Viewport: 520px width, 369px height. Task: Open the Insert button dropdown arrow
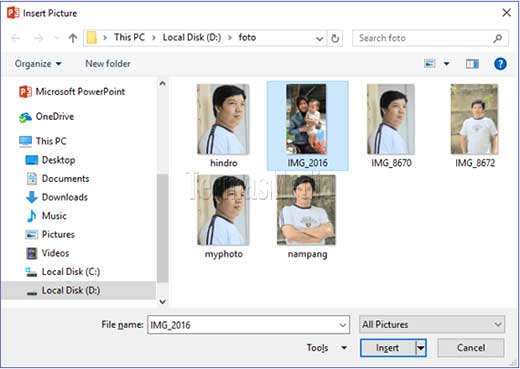coord(421,348)
